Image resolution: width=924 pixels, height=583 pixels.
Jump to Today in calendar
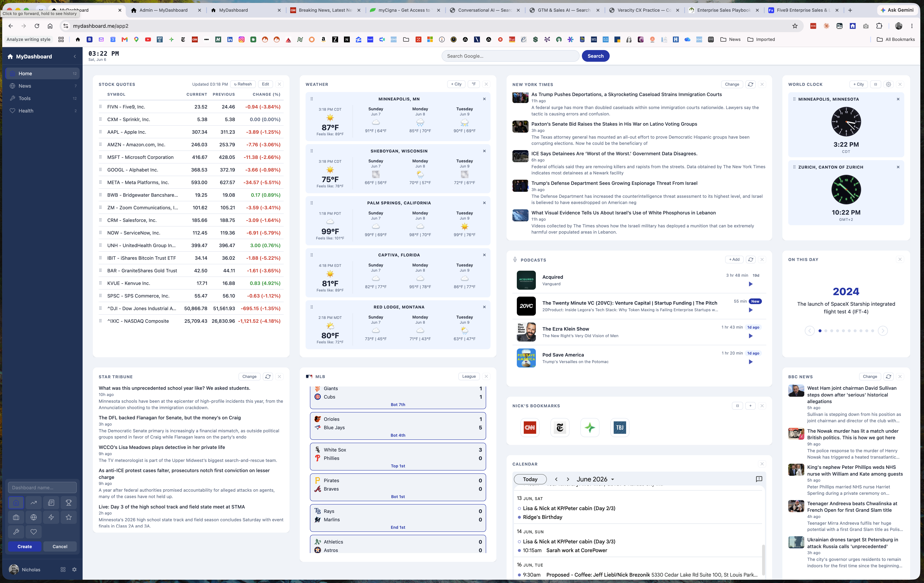click(530, 479)
